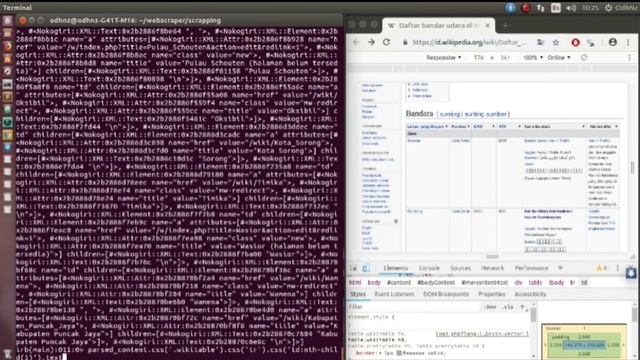Select the Styles sidebar tab

click(x=358, y=294)
